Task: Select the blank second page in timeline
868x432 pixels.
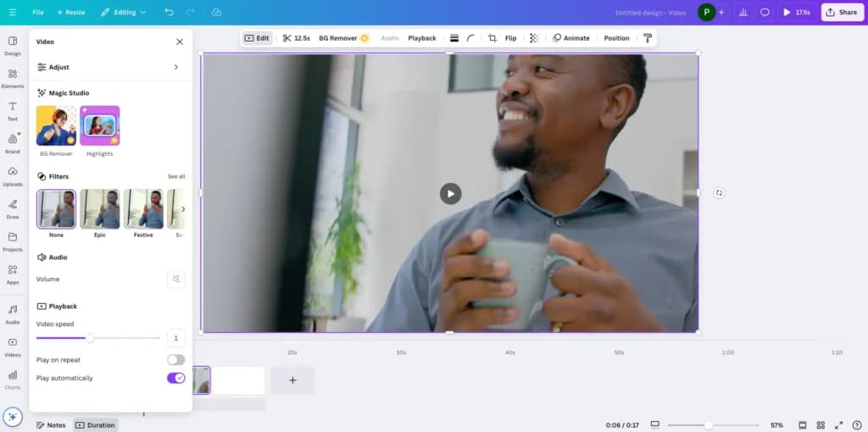Action: coord(238,380)
